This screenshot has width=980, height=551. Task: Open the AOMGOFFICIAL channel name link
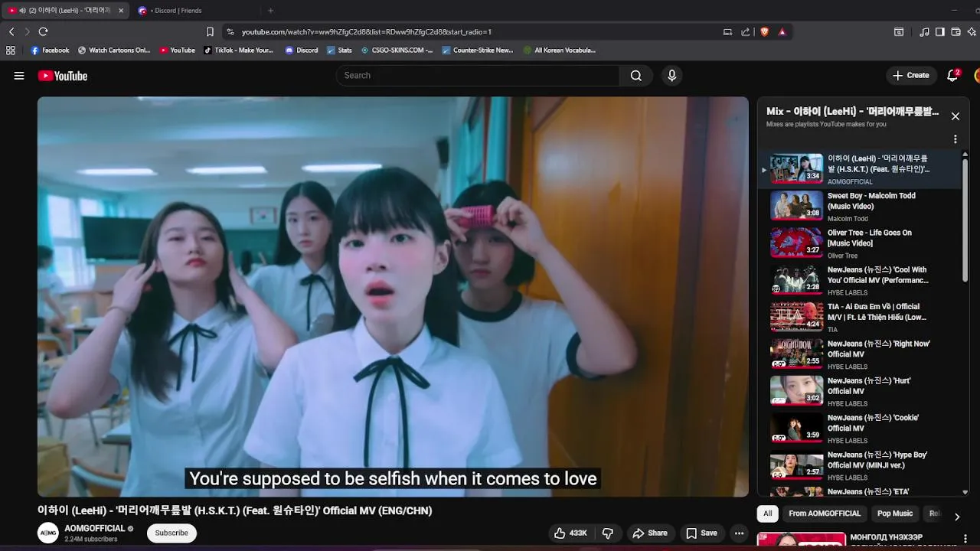(x=94, y=529)
